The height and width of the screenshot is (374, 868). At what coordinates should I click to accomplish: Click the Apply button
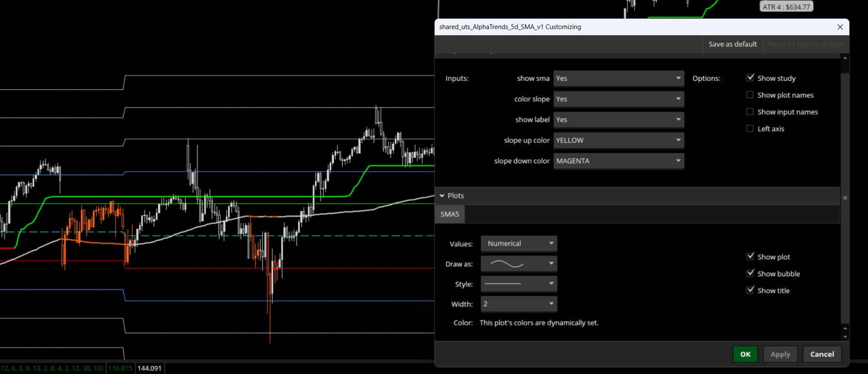(780, 354)
